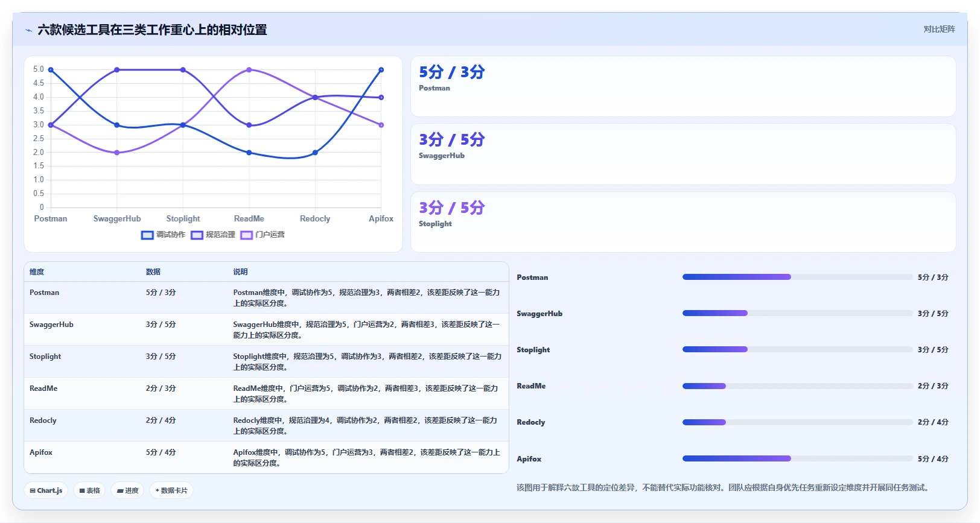
Task: Click the footnote text starting 该图用于解释
Action: coord(723,487)
